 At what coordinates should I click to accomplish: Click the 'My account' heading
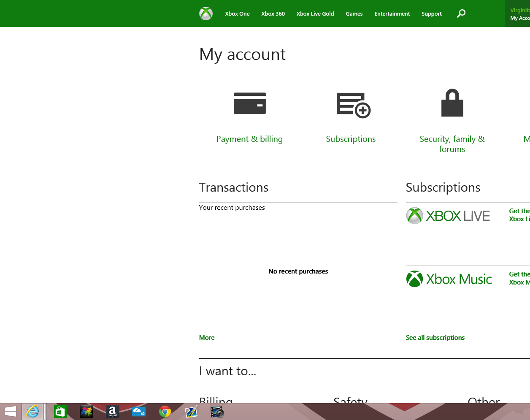(243, 54)
